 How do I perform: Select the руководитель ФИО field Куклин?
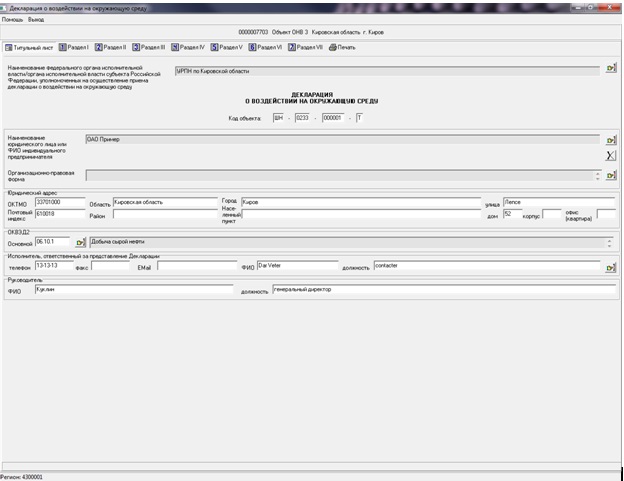(135, 290)
